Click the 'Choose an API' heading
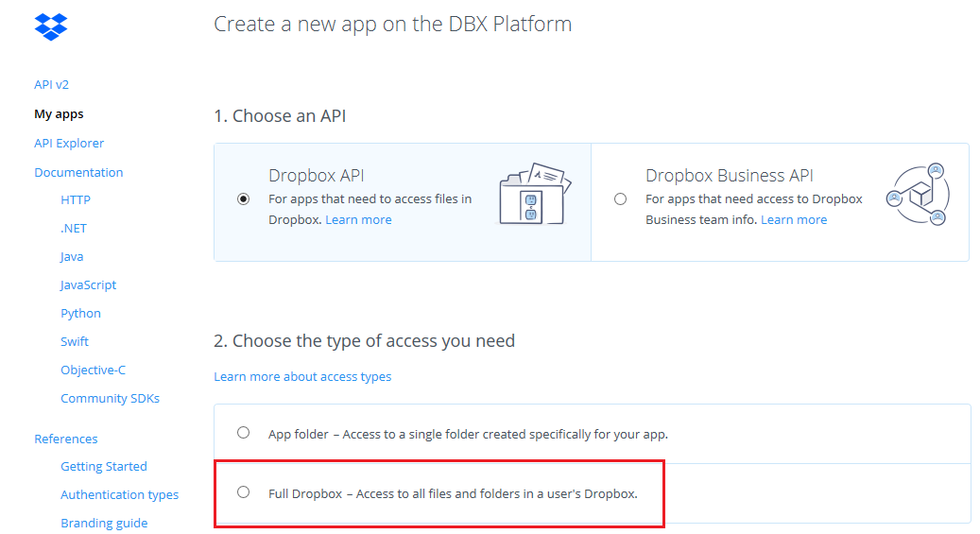980x534 pixels. pyautogui.click(x=280, y=116)
